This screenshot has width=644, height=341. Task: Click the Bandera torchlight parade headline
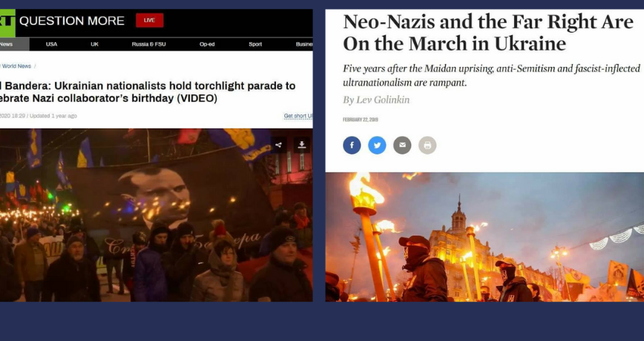coord(148,92)
